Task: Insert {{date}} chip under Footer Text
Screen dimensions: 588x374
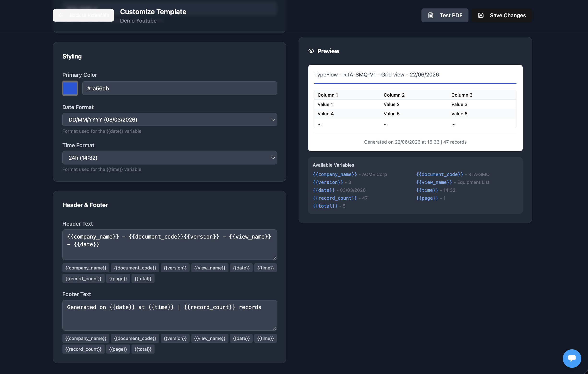Action: point(241,338)
